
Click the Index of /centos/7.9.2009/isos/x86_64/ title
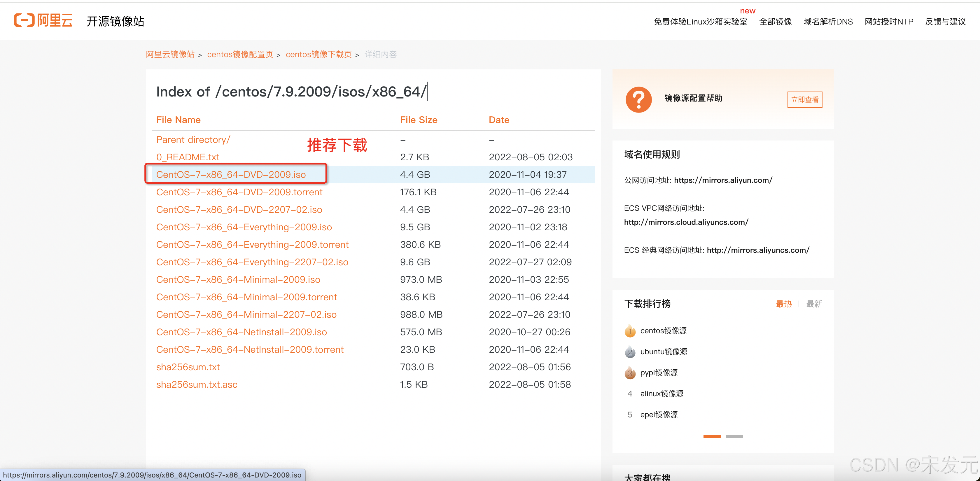pyautogui.click(x=291, y=92)
